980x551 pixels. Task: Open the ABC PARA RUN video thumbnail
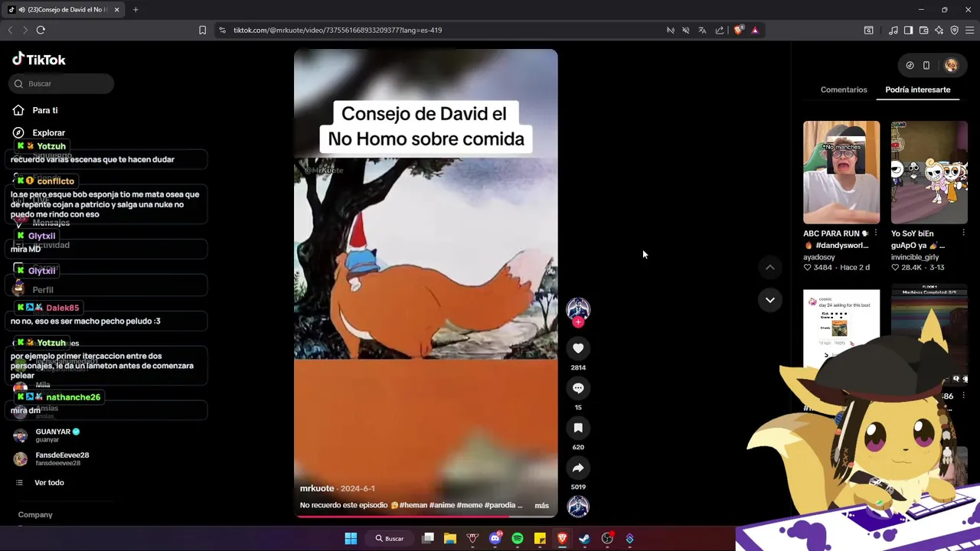tap(841, 172)
